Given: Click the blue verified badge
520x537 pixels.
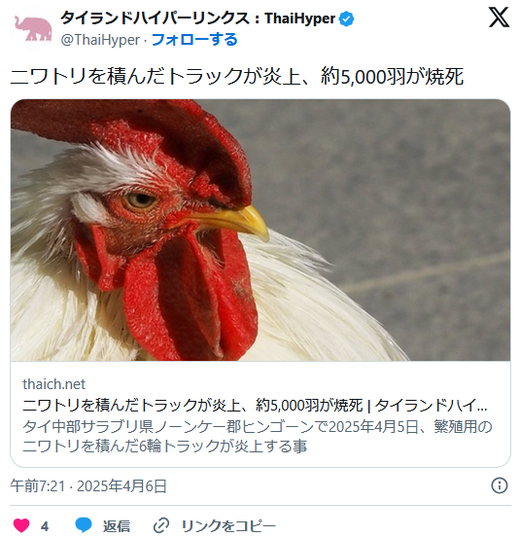Looking at the screenshot, I should (346, 19).
